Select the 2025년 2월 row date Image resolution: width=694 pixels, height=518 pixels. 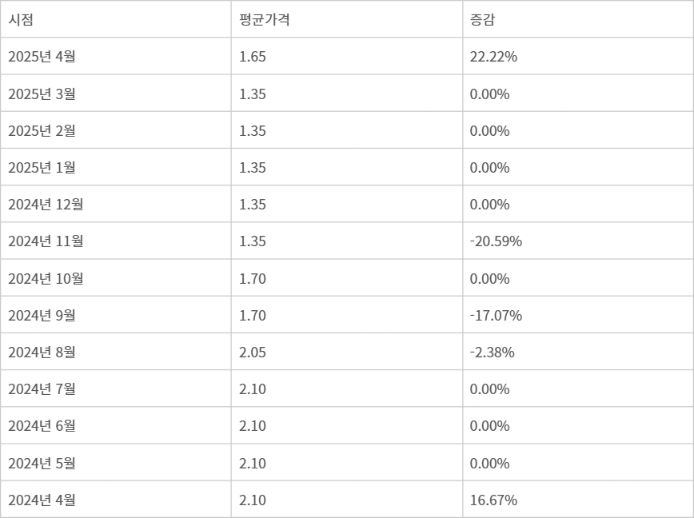pyautogui.click(x=42, y=131)
